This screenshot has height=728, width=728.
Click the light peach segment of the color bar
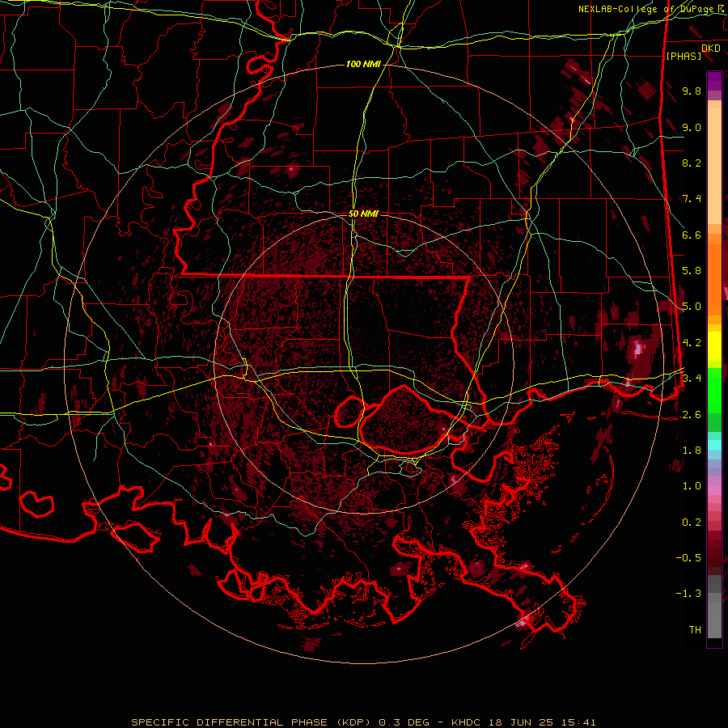point(714,166)
